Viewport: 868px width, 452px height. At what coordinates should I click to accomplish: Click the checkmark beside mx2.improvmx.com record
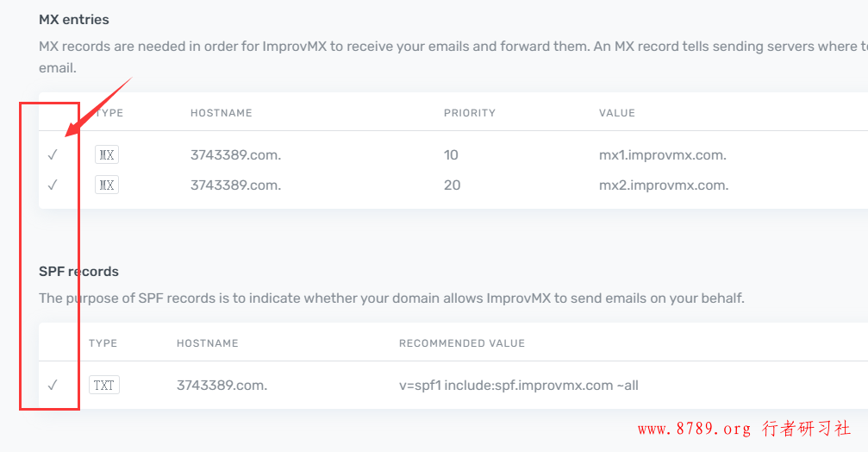(x=53, y=185)
